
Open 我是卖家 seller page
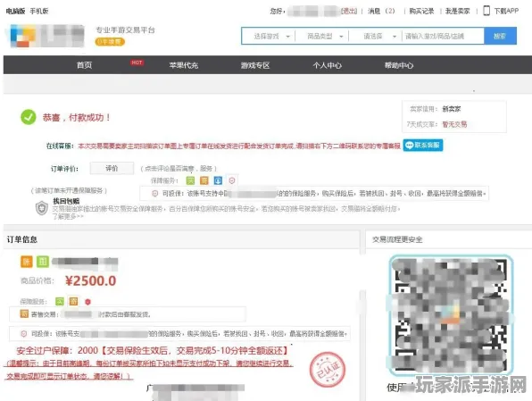(457, 12)
